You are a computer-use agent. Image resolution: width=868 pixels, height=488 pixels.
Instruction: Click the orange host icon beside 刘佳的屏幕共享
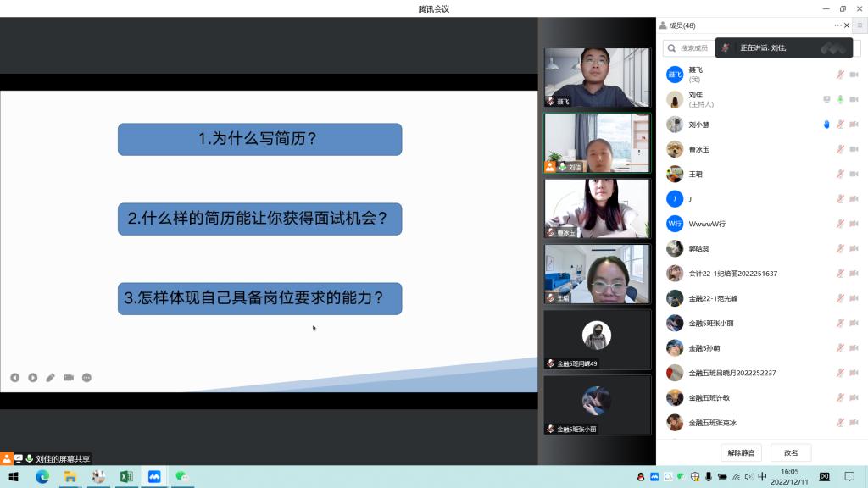tap(6, 458)
